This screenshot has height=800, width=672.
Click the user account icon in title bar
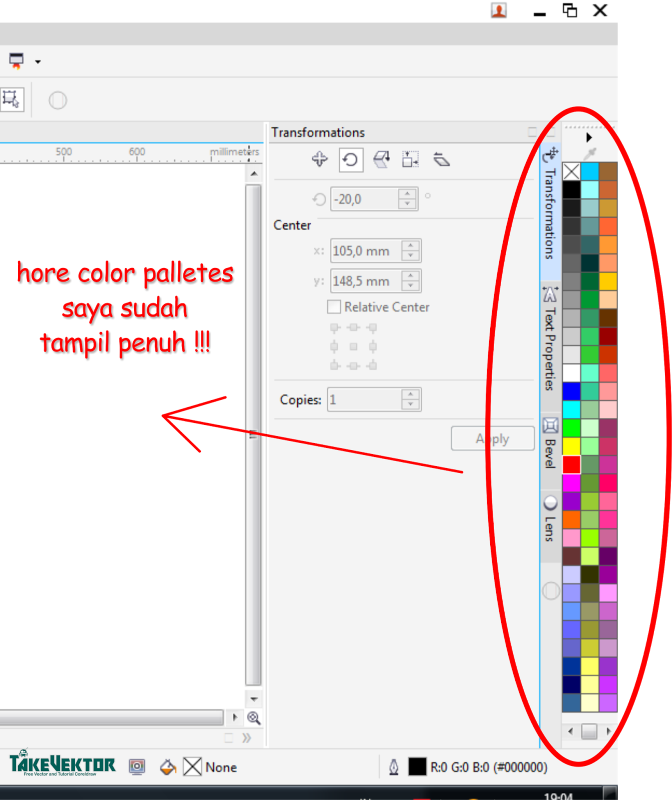(x=499, y=10)
